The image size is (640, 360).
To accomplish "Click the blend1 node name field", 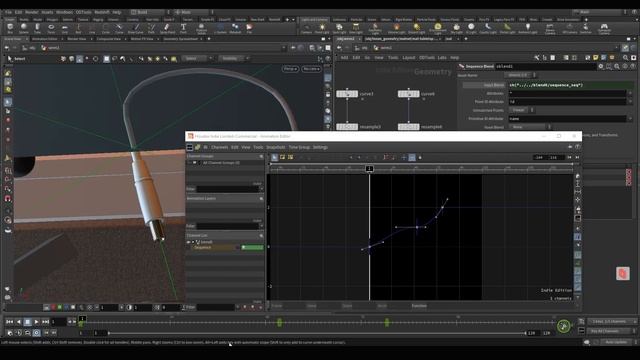I will coord(545,66).
